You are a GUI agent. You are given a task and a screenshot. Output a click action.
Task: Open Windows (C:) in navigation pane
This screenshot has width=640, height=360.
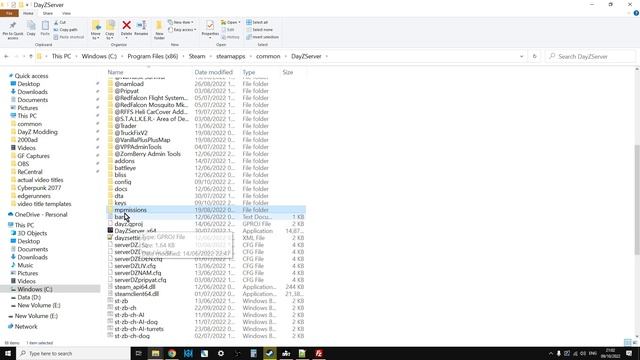pos(35,289)
